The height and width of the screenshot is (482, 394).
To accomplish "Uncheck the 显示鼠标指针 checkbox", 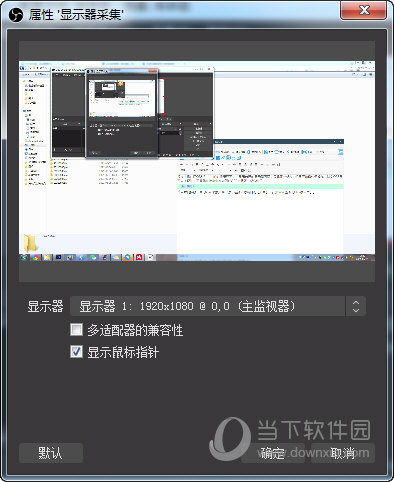I will tap(77, 351).
